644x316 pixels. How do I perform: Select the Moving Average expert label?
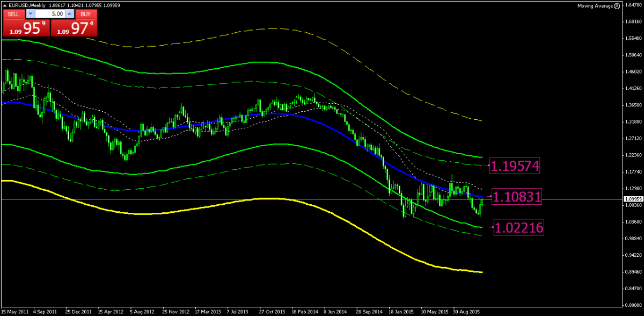[595, 5]
